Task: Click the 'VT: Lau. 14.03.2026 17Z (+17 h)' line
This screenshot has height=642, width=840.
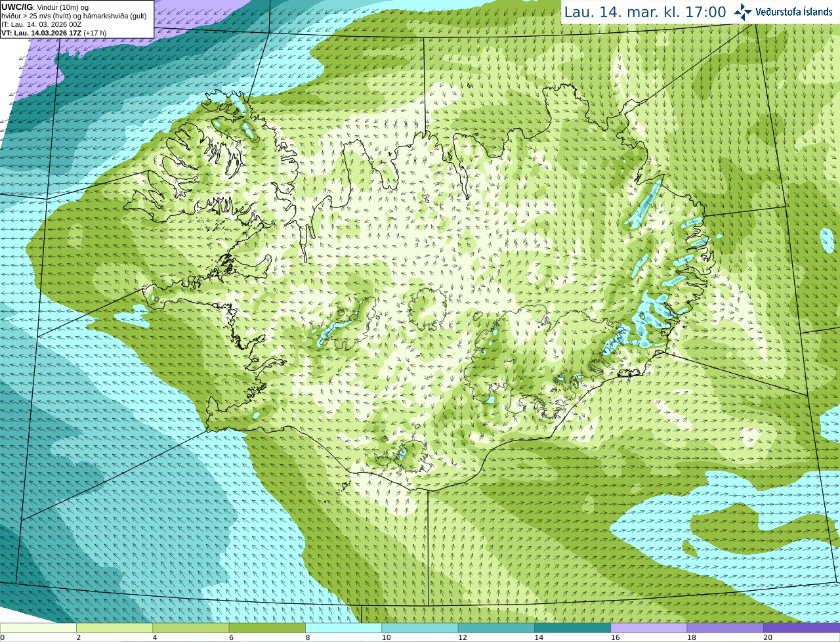Action: coord(54,32)
